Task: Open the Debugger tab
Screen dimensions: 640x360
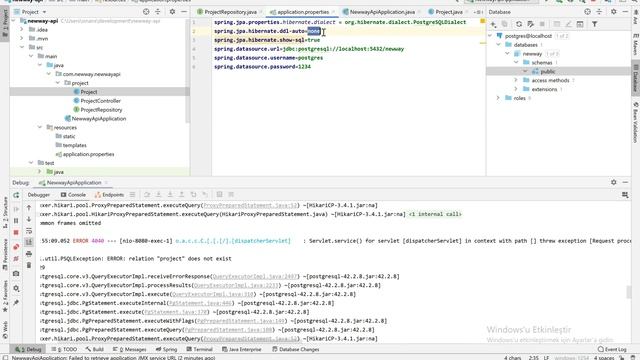Action: [39, 195]
